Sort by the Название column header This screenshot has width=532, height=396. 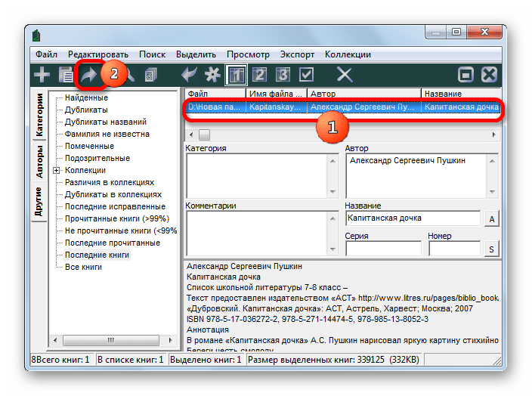[461, 94]
